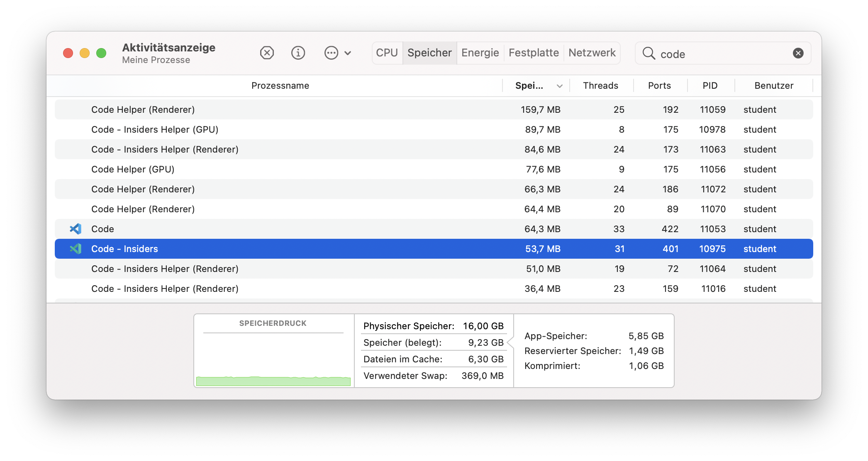868x461 pixels.
Task: Sort by the Ports column header
Action: (x=659, y=86)
